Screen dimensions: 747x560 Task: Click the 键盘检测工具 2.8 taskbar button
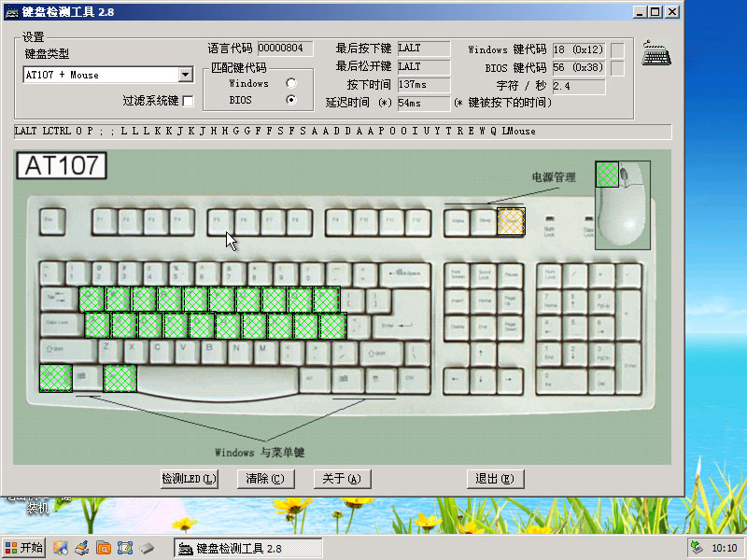(247, 549)
